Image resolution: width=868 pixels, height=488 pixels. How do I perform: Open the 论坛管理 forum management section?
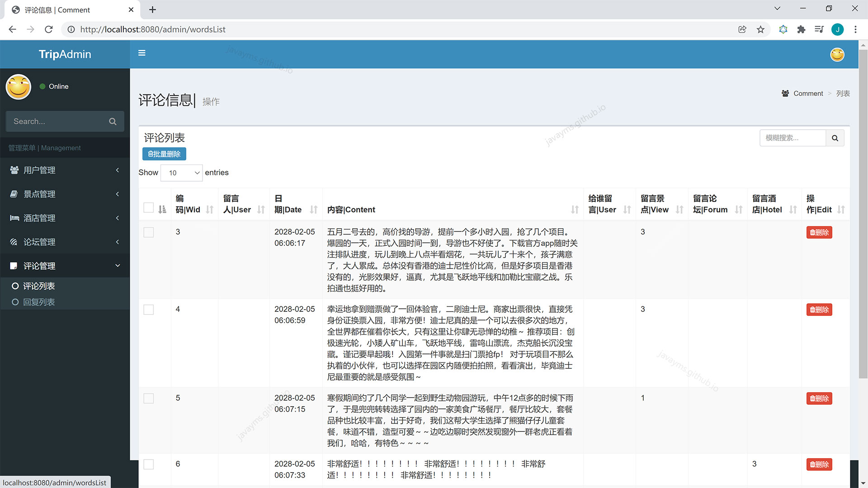[39, 242]
